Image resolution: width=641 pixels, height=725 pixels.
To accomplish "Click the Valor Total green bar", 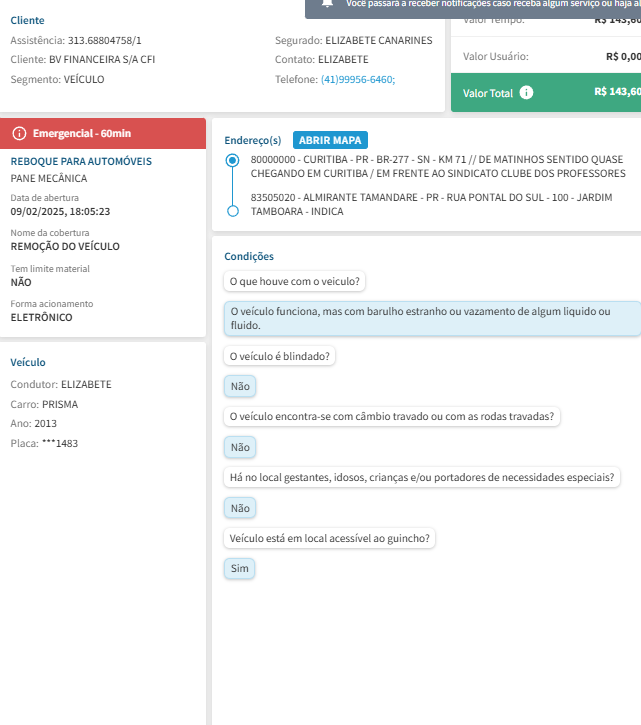I will (546, 92).
